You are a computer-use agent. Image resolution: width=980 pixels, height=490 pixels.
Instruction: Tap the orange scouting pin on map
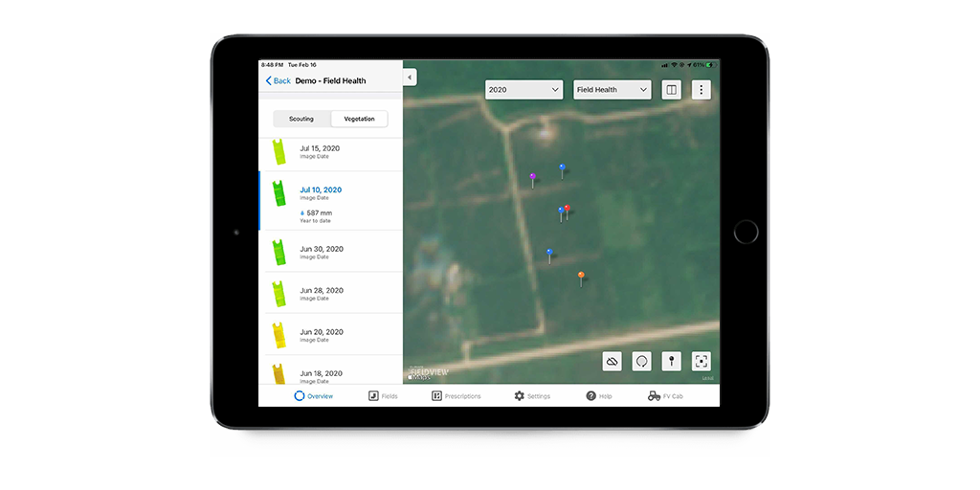(581, 277)
